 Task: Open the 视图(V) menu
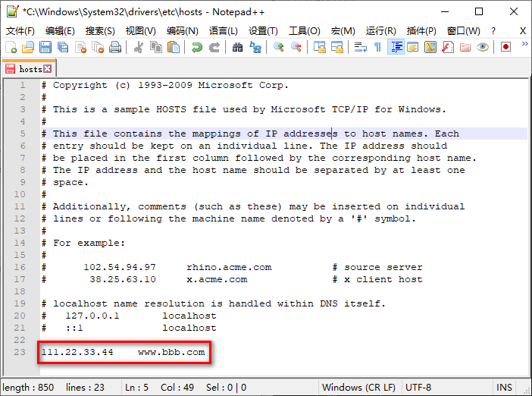point(141,31)
